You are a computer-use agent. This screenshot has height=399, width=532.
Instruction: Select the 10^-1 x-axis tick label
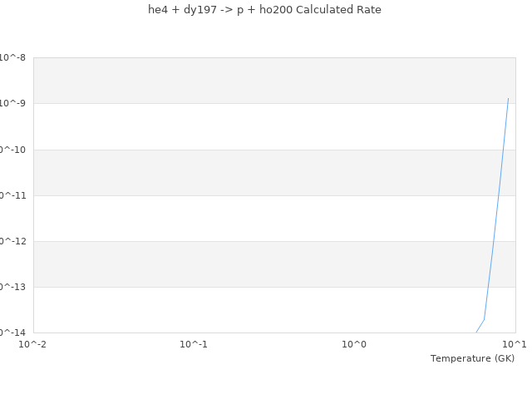[x=194, y=344]
